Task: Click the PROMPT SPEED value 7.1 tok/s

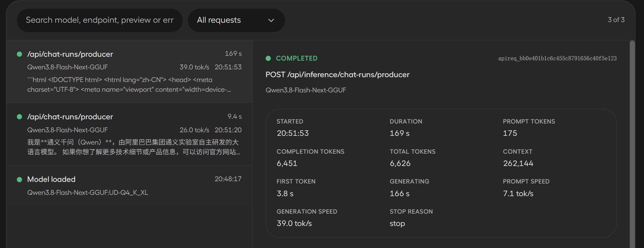Action: (x=518, y=194)
